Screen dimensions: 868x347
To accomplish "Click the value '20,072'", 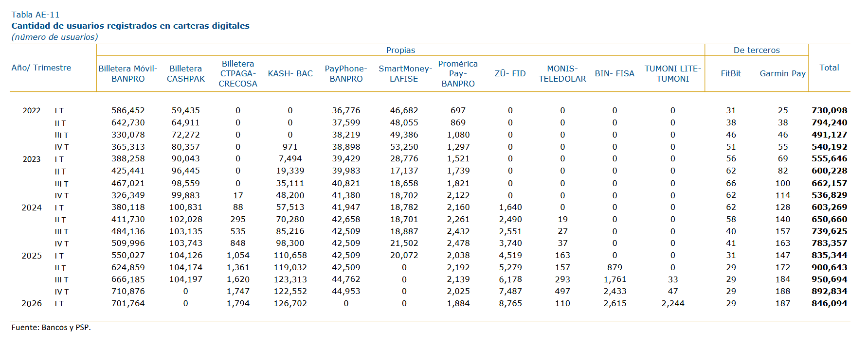I will click(x=404, y=256).
